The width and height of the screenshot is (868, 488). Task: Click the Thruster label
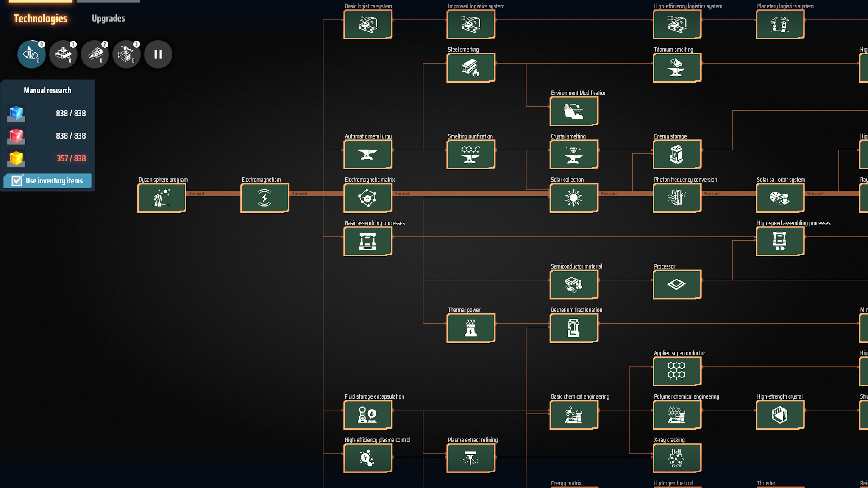click(x=766, y=483)
